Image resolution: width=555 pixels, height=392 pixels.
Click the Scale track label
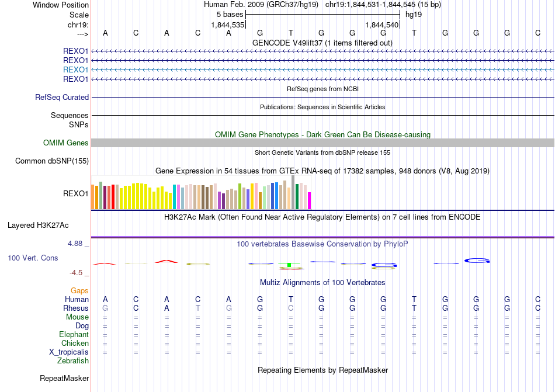[x=79, y=15]
